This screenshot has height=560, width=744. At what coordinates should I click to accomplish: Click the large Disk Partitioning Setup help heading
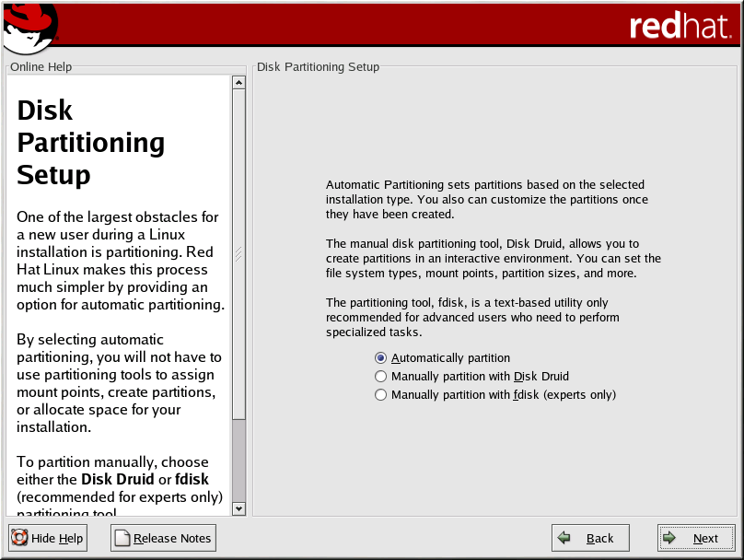pos(90,143)
